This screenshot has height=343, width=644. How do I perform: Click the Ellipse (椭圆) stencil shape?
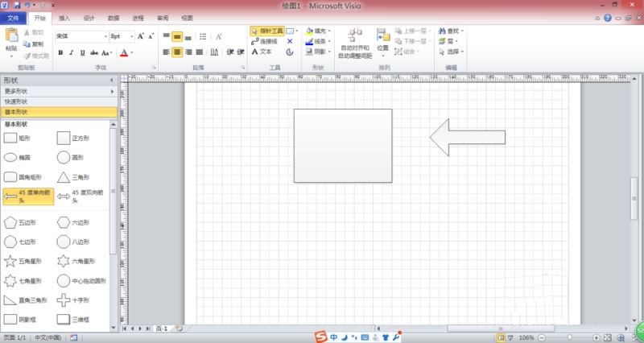[17, 157]
